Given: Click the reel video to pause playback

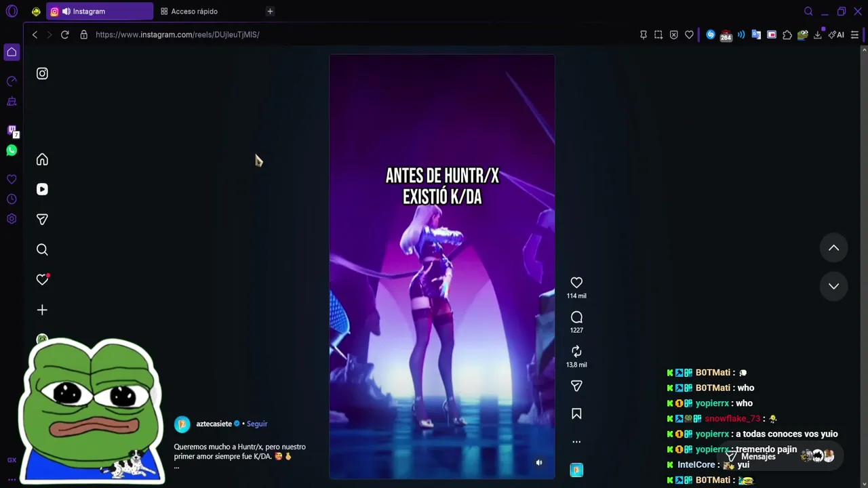Looking at the screenshot, I should 442,267.
